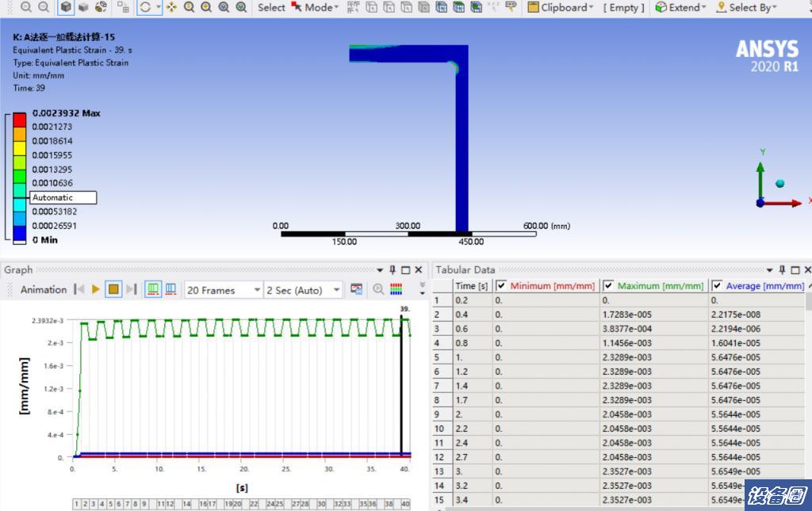Select tabular row 5 header
This screenshot has width=812, height=511.
(x=442, y=357)
